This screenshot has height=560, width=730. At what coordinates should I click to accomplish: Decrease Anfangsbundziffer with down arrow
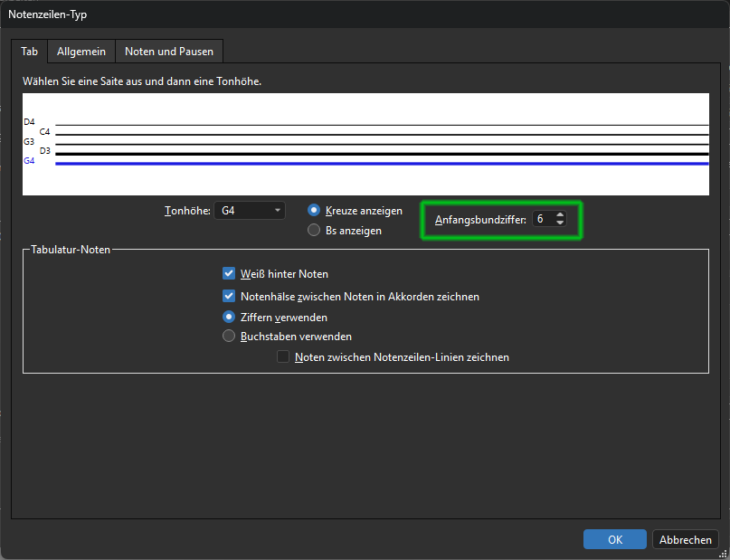(560, 223)
